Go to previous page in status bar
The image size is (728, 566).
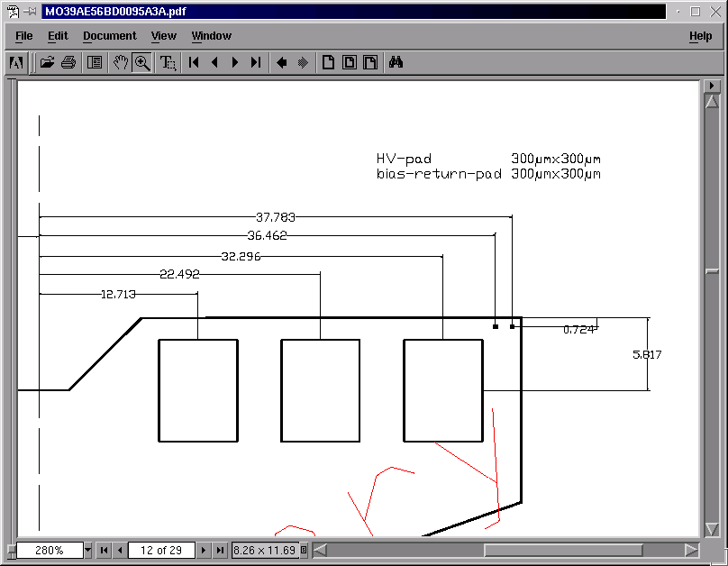(120, 550)
